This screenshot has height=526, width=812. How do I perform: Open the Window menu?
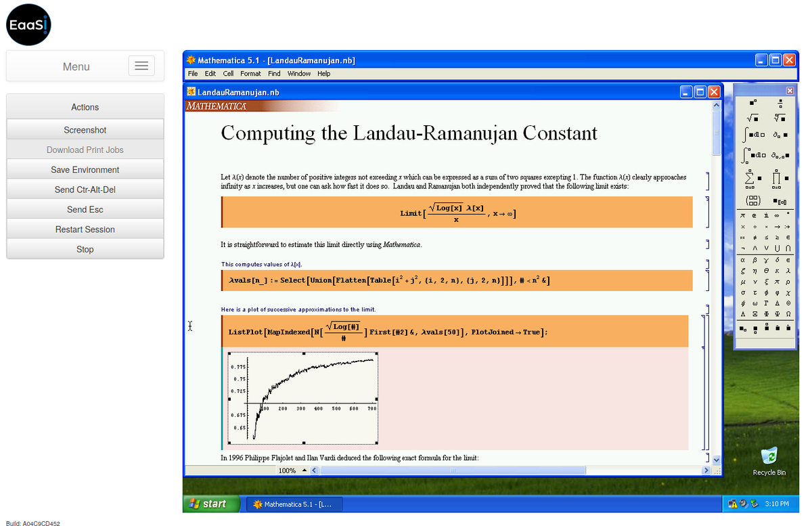pyautogui.click(x=299, y=74)
